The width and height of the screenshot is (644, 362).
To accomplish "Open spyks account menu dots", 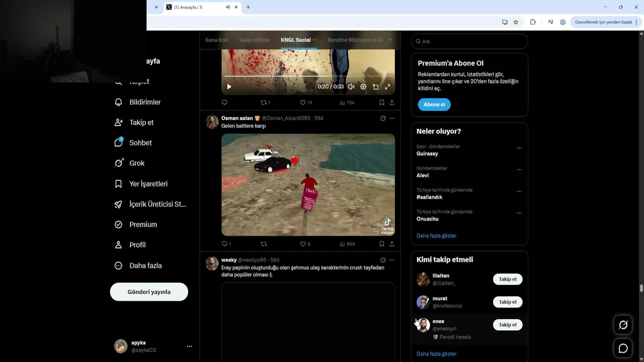I will point(190,346).
